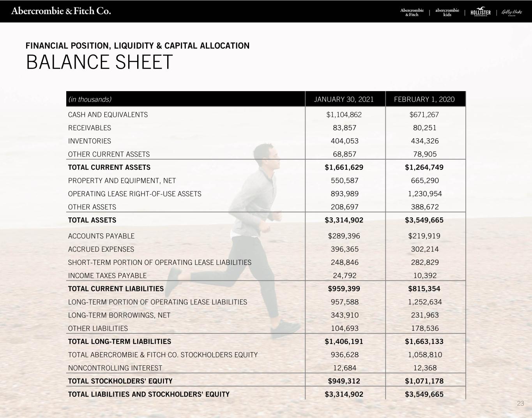Click long-term borrowings value 343,910
Screen dimensions: 532x418
point(344,316)
